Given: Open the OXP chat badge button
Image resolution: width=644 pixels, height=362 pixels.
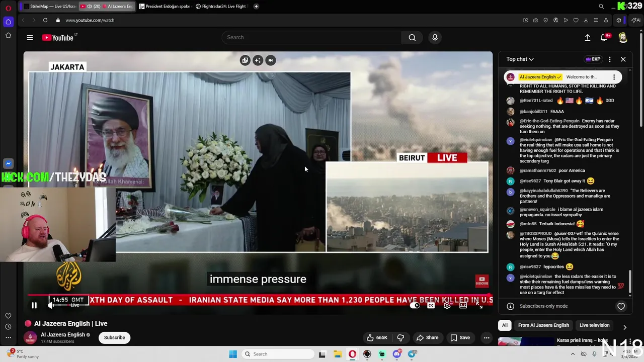Looking at the screenshot, I should pyautogui.click(x=593, y=59).
